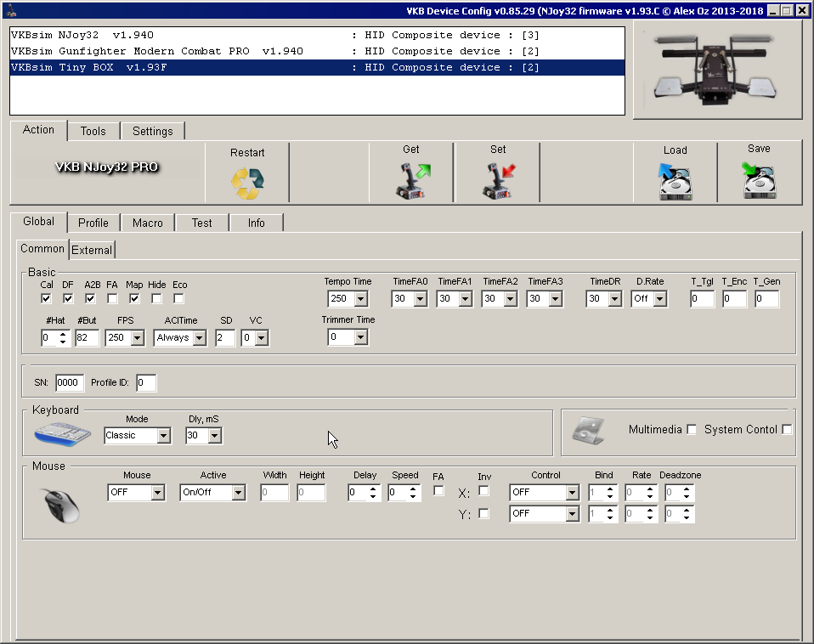Switch to the Info tab
This screenshot has width=814, height=644.
pyautogui.click(x=257, y=223)
